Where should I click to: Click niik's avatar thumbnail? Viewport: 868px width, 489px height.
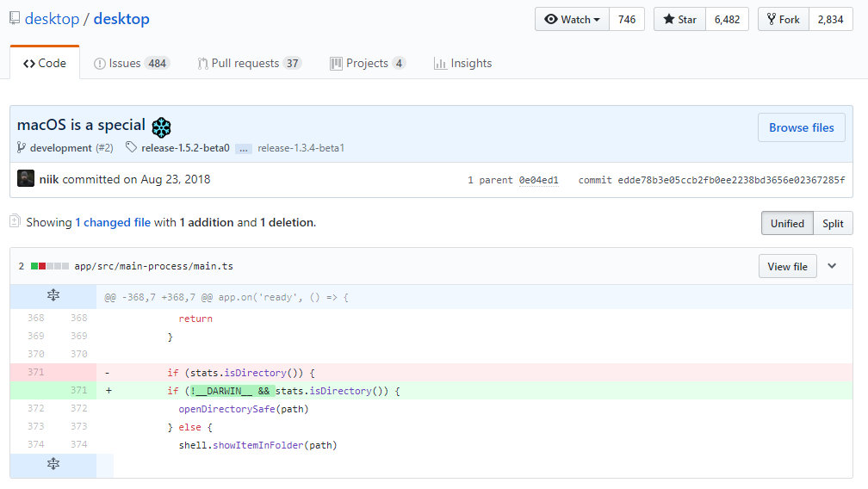tap(26, 180)
